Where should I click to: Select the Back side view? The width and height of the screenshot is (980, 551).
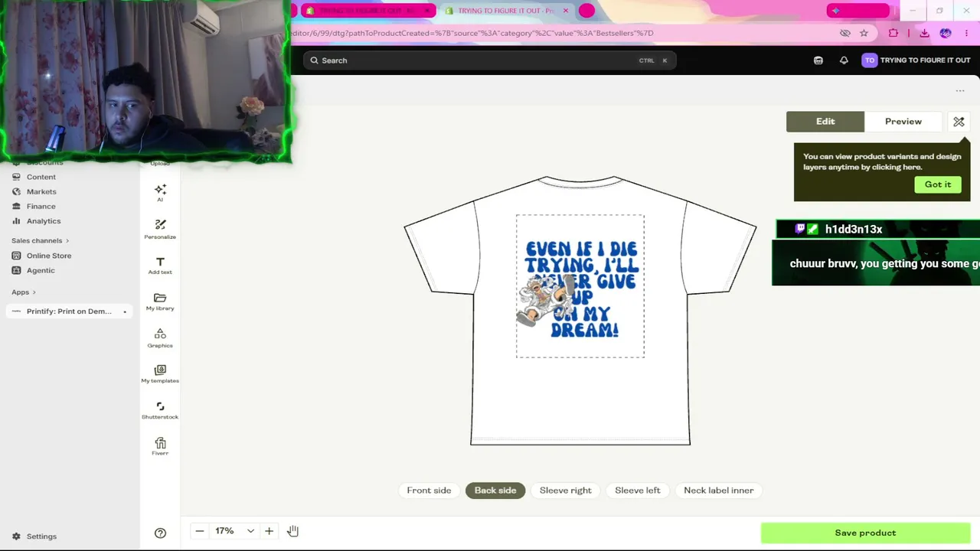click(x=495, y=491)
